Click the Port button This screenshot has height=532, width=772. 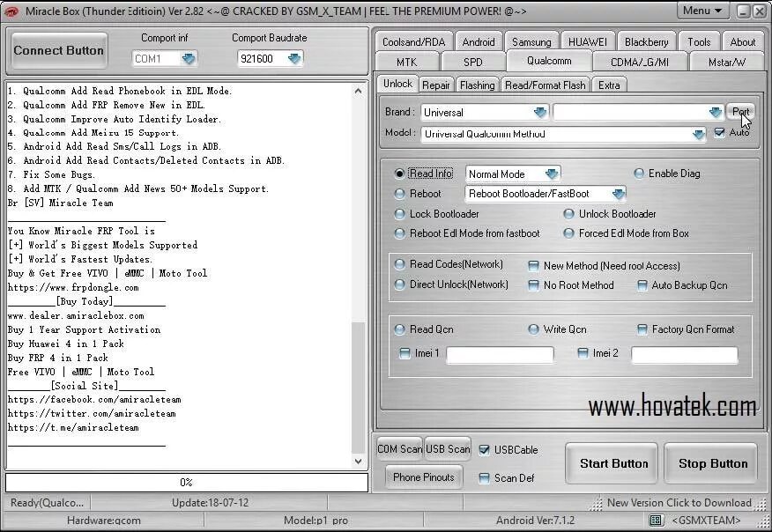(x=740, y=112)
